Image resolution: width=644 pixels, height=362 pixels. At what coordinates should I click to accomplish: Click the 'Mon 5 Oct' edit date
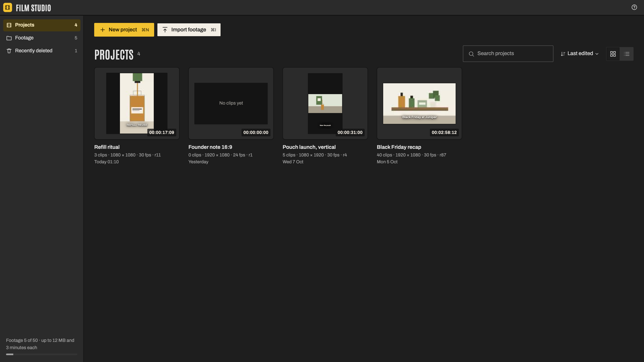(x=387, y=162)
